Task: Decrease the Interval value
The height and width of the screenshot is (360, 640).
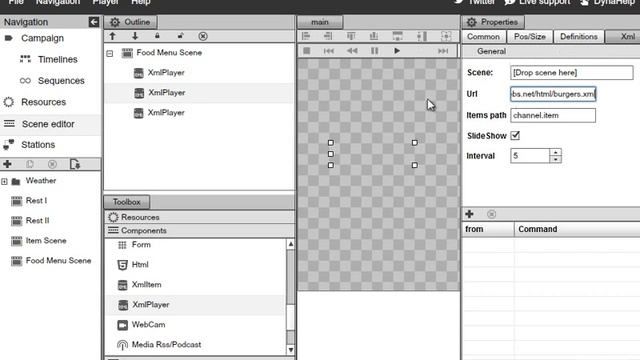Action: click(556, 159)
